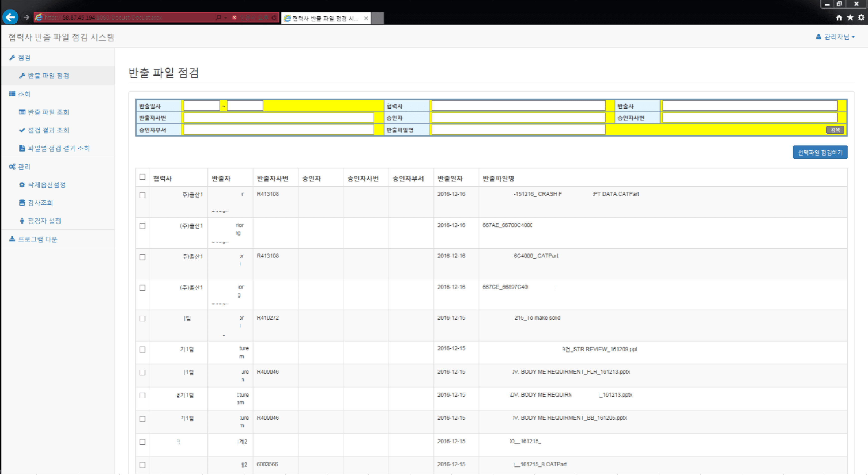This screenshot has width=868, height=475.
Task: Click the 선택파일 점검하기 button
Action: coord(820,153)
